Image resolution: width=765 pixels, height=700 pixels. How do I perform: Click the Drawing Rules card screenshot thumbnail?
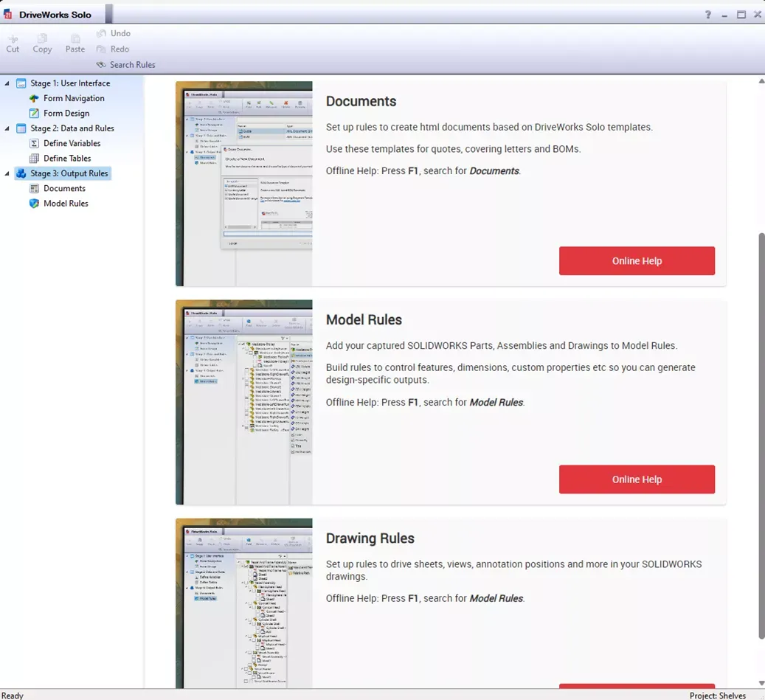[x=244, y=603]
